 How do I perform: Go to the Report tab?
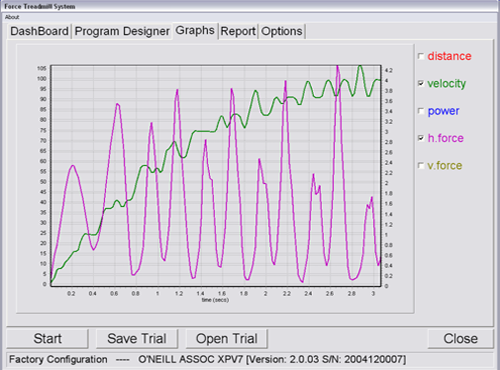tap(238, 31)
